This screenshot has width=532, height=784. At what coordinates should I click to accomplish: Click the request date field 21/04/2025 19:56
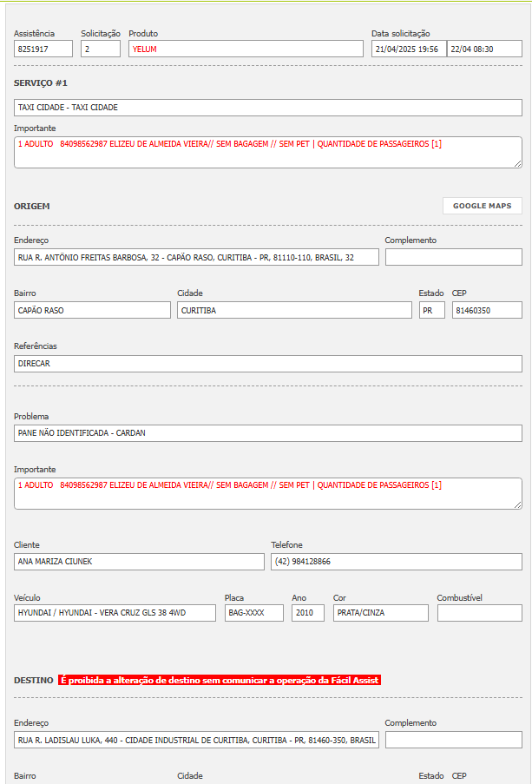[x=408, y=49]
